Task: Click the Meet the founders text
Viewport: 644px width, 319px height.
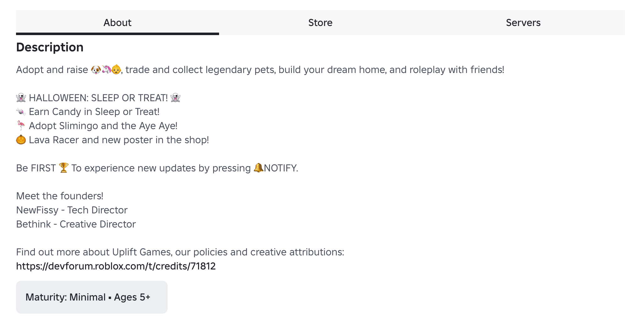Action: coord(60,196)
